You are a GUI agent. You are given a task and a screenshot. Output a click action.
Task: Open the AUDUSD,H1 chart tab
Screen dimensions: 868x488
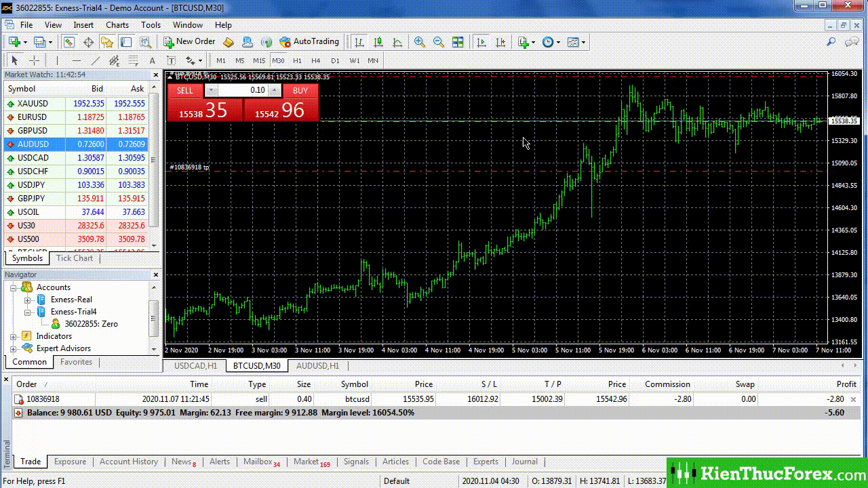click(317, 366)
